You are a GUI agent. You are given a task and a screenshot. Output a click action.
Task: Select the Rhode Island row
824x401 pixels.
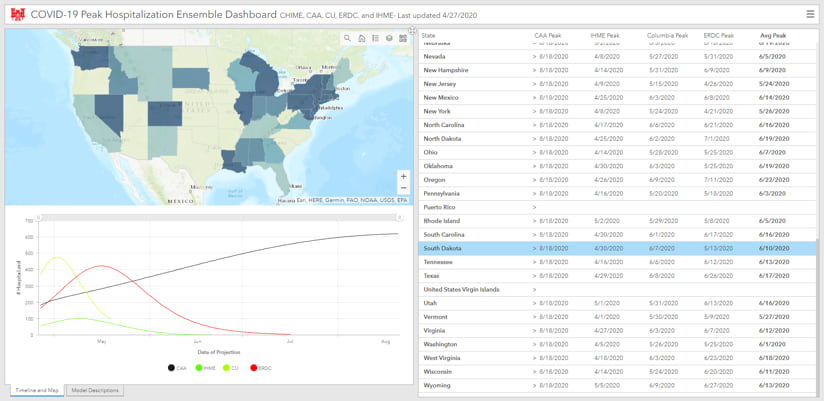617,221
